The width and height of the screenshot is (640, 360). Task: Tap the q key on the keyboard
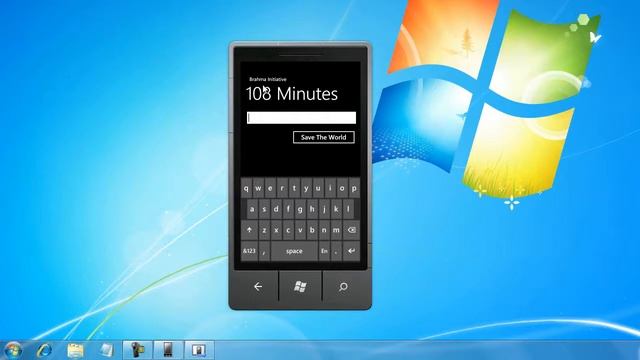(246, 189)
